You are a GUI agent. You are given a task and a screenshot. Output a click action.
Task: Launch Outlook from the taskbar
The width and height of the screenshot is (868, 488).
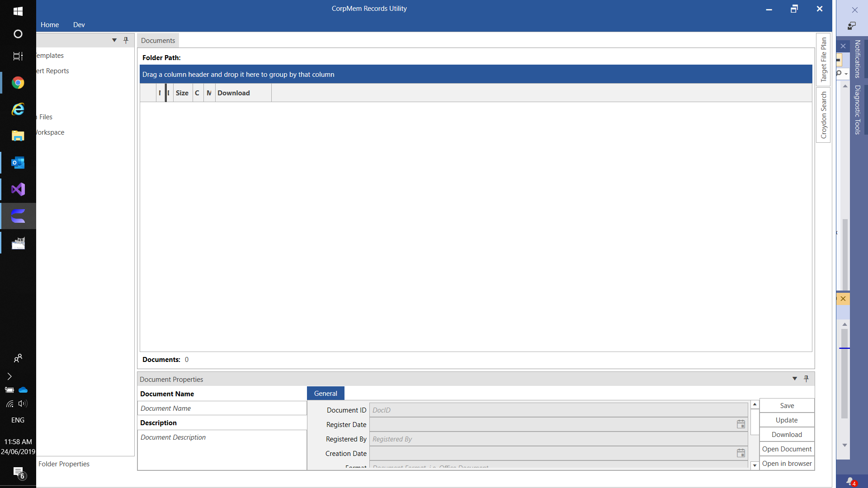[18, 163]
